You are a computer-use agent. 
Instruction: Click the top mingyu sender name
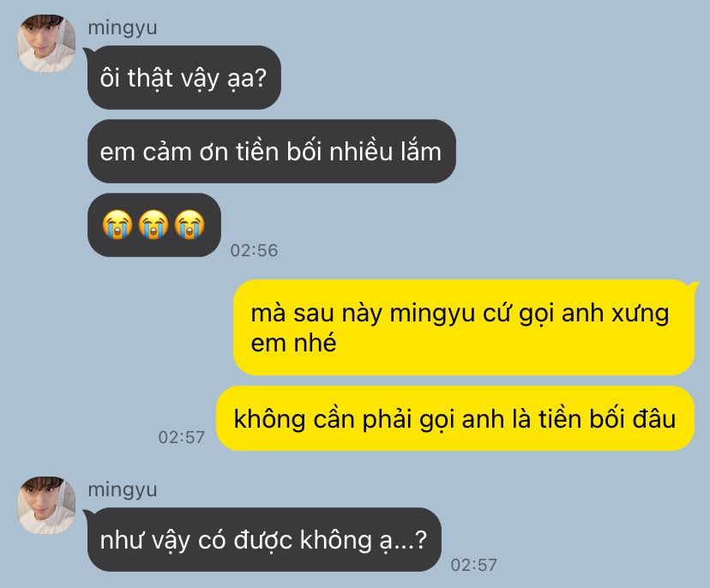(123, 28)
